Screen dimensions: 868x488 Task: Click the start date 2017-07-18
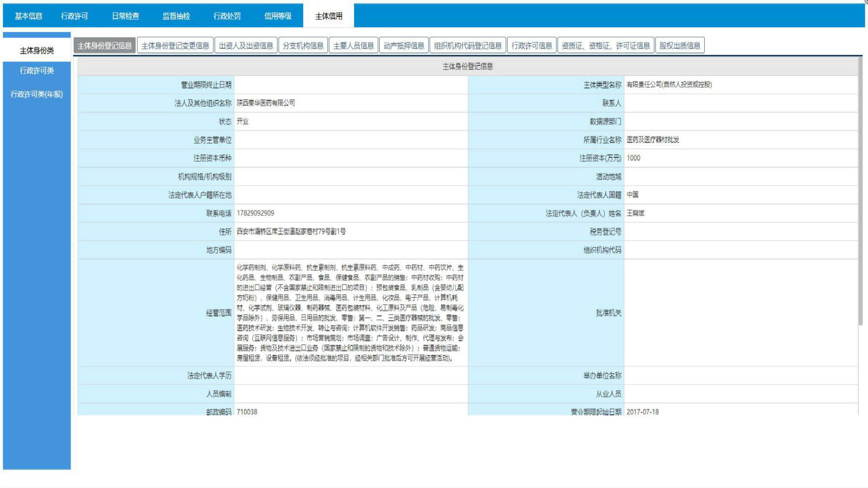coord(642,412)
